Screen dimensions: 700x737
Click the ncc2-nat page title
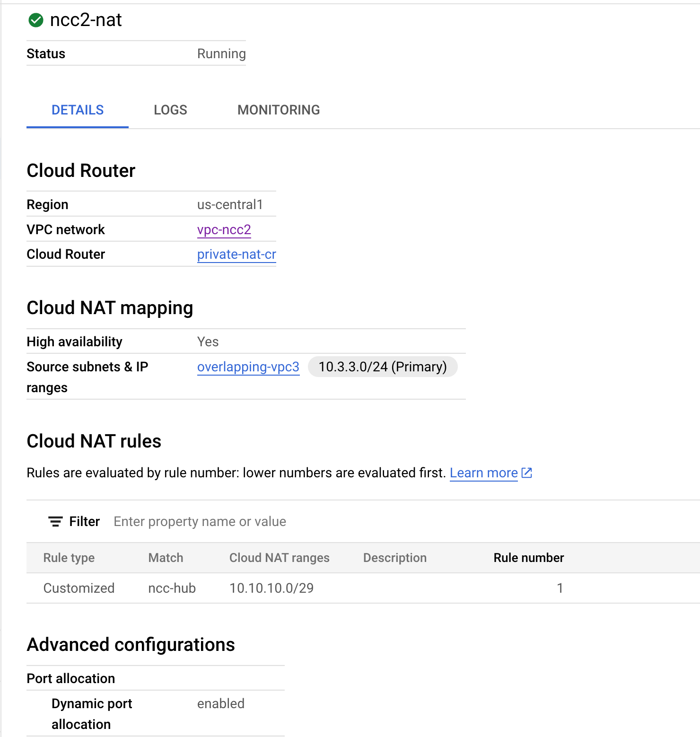86,19
